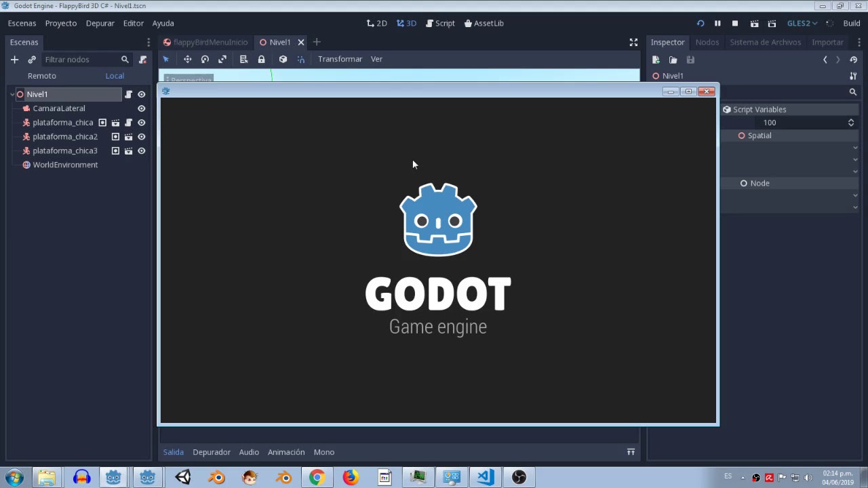Image resolution: width=868 pixels, height=488 pixels.
Task: Switch scene tree to Local
Action: tap(115, 76)
